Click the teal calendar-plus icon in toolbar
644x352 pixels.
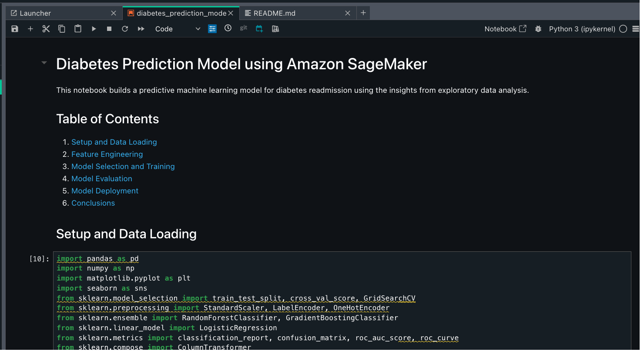[x=259, y=29]
